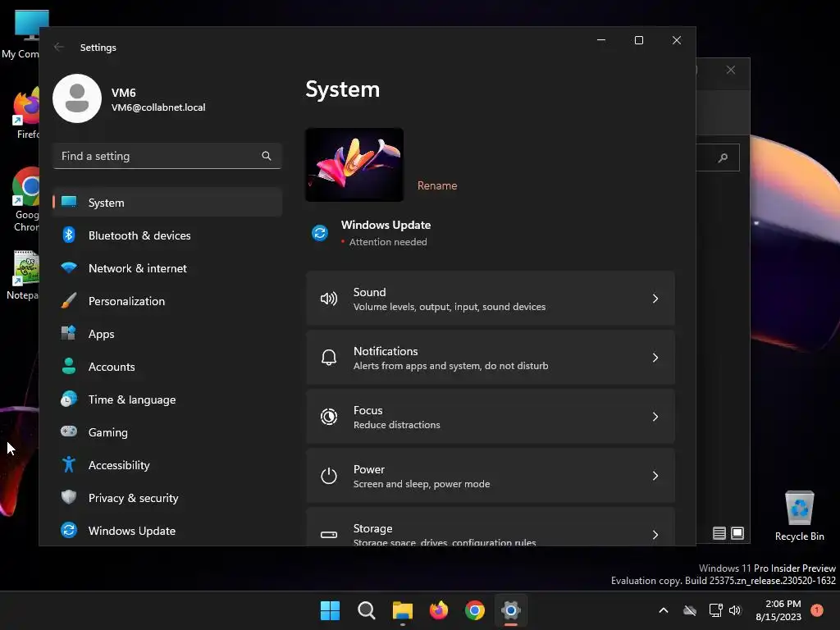Click the clock showing 2:06 PM
The image size is (840, 630).
[x=783, y=604]
